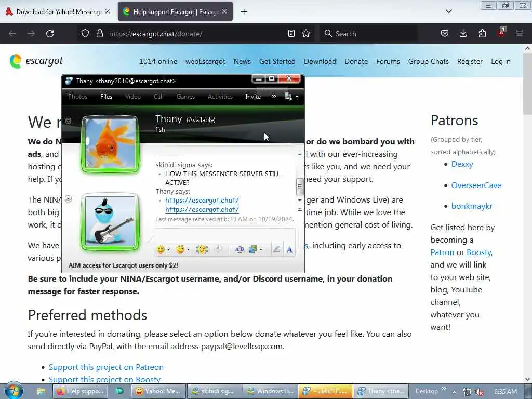This screenshot has width=532, height=399.
Task: Open the Forums page link
Action: coord(388,61)
